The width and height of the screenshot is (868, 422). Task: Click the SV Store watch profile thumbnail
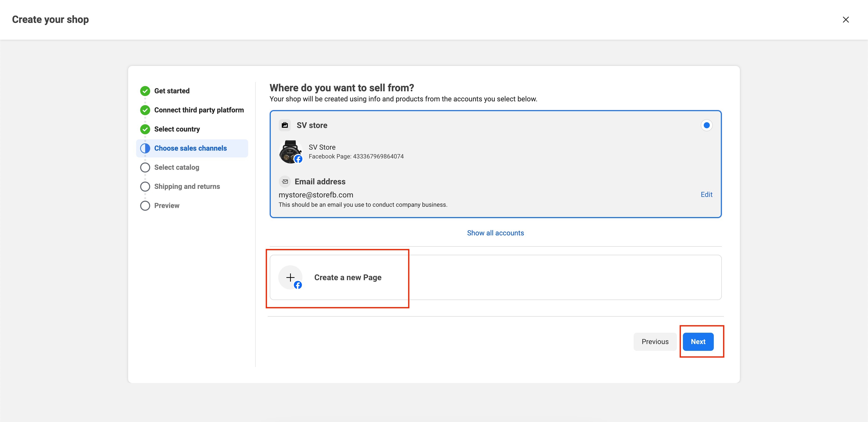pos(290,152)
